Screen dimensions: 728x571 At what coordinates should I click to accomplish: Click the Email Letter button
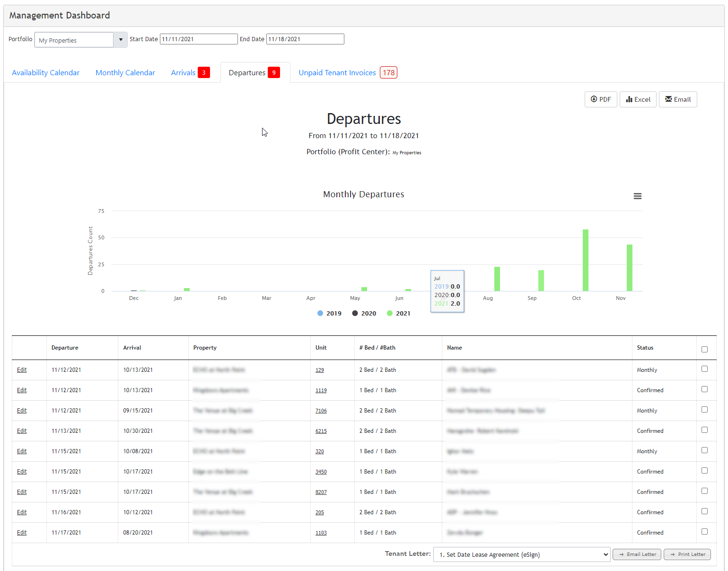pos(637,554)
